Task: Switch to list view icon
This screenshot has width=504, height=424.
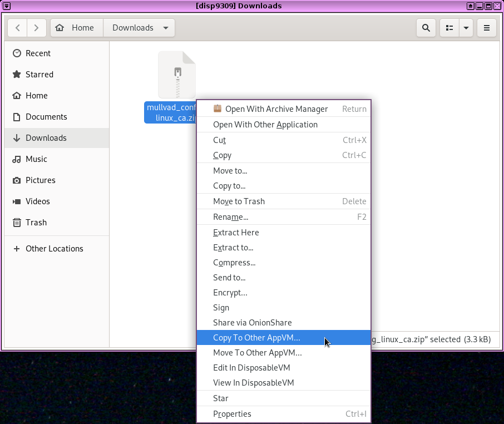Action: pyautogui.click(x=449, y=28)
